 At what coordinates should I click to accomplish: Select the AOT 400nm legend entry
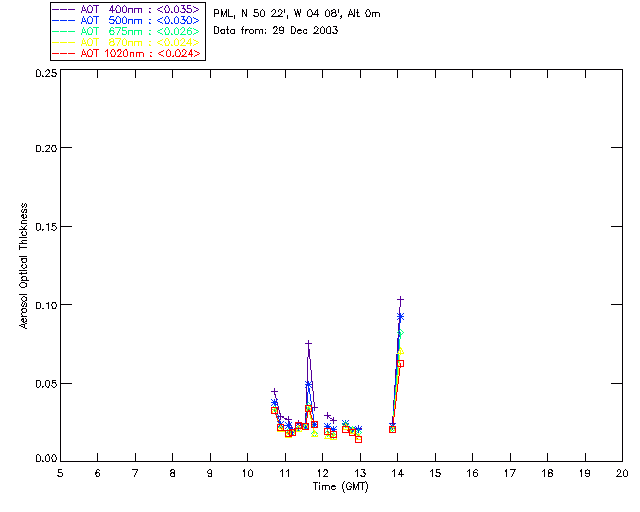pos(126,9)
